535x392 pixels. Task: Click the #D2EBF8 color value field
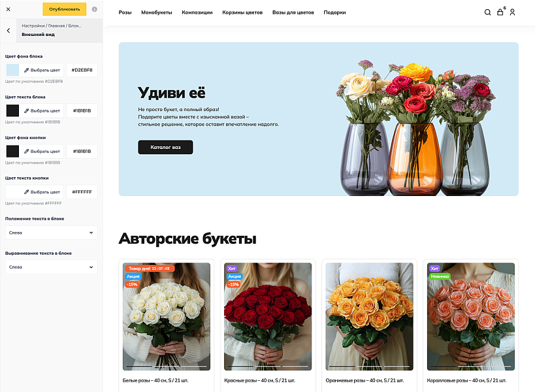click(x=81, y=70)
